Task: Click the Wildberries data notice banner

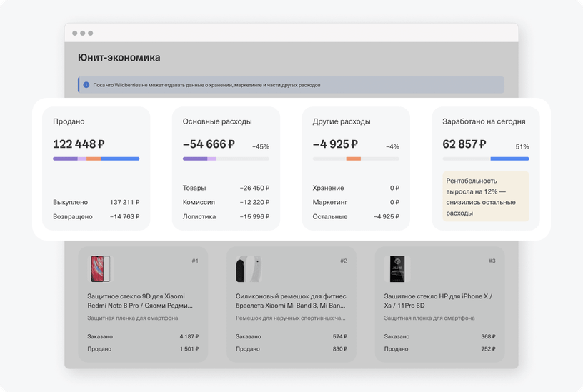Action: 291,85
